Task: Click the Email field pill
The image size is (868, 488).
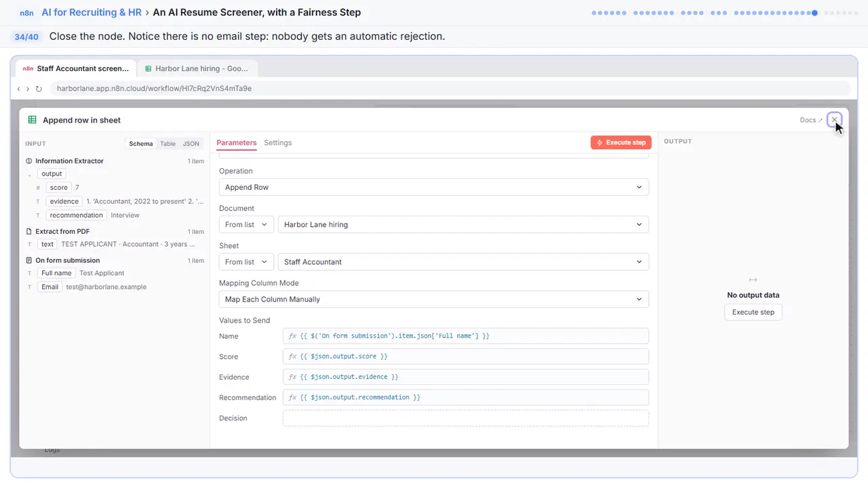Action: 50,287
